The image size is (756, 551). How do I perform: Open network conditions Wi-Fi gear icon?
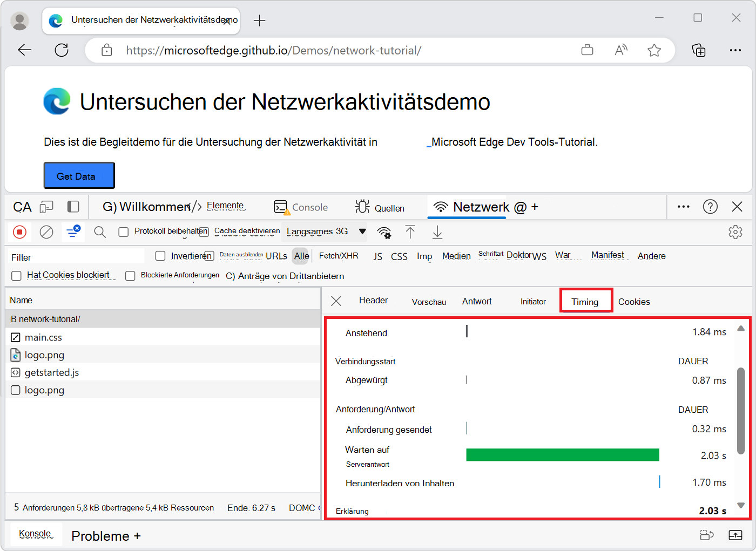pyautogui.click(x=384, y=232)
